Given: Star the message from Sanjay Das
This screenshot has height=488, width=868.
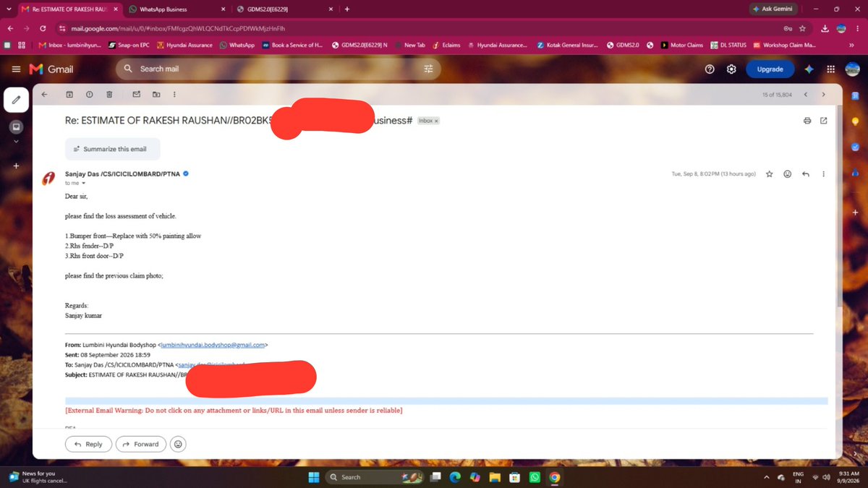Looking at the screenshot, I should point(770,174).
